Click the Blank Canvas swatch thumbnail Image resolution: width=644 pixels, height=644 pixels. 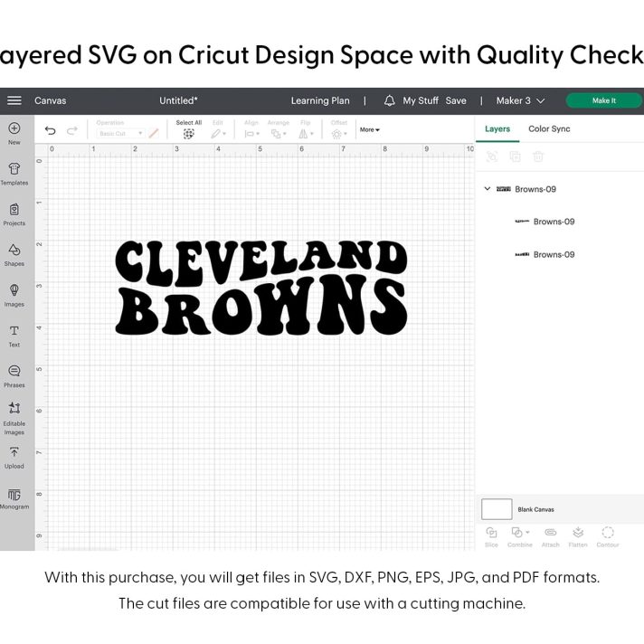(x=497, y=509)
